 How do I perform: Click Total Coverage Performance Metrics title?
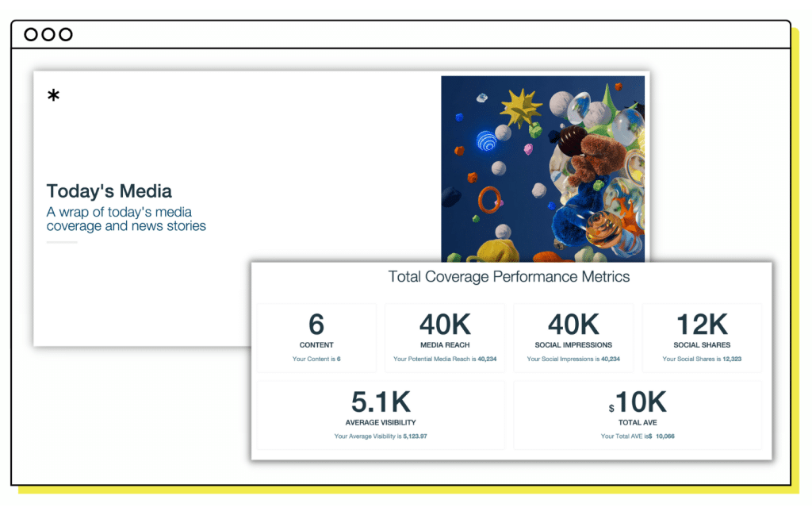509,277
